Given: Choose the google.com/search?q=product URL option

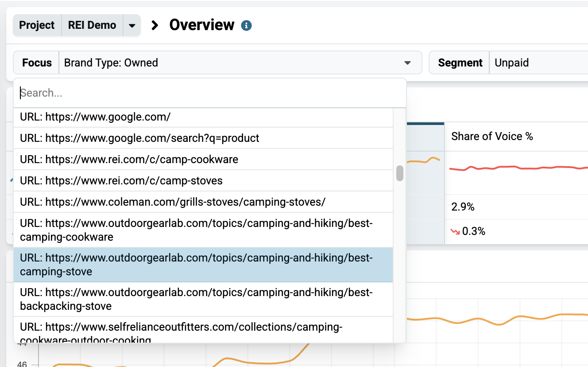Looking at the screenshot, I should 203,138.
